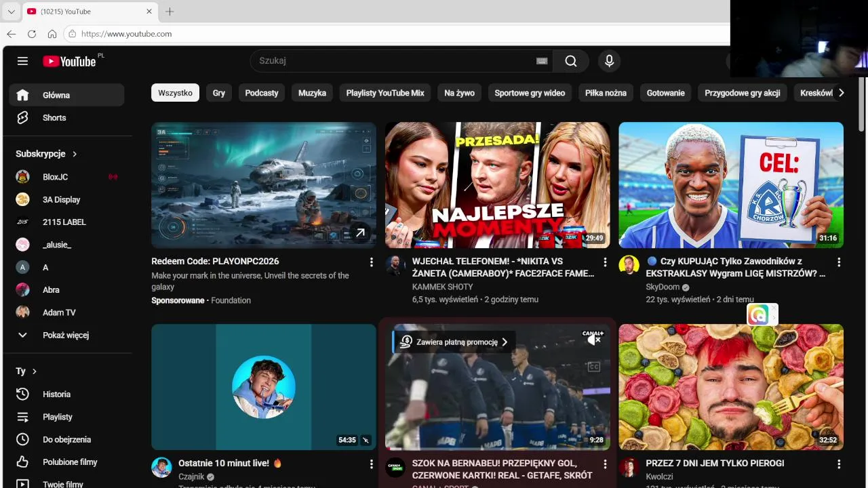Unmute the previewing Real-Getafe video
This screenshot has width=868, height=488.
click(594, 340)
